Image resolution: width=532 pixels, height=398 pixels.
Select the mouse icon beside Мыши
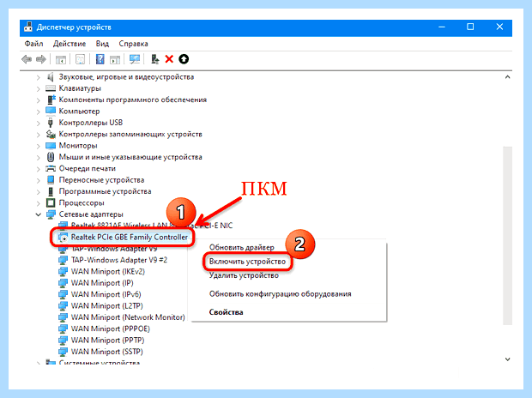pyautogui.click(x=51, y=157)
